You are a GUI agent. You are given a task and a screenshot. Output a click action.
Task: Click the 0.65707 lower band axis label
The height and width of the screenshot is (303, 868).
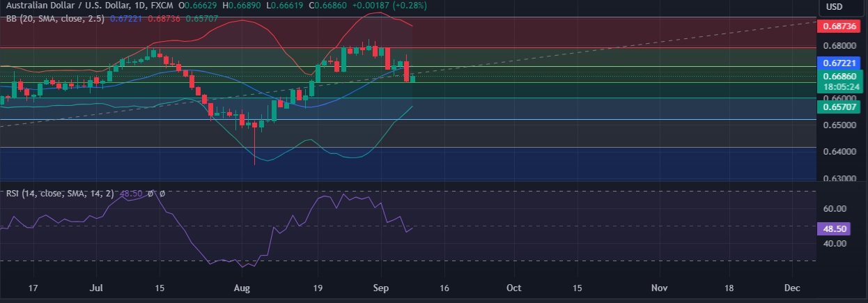(839, 106)
